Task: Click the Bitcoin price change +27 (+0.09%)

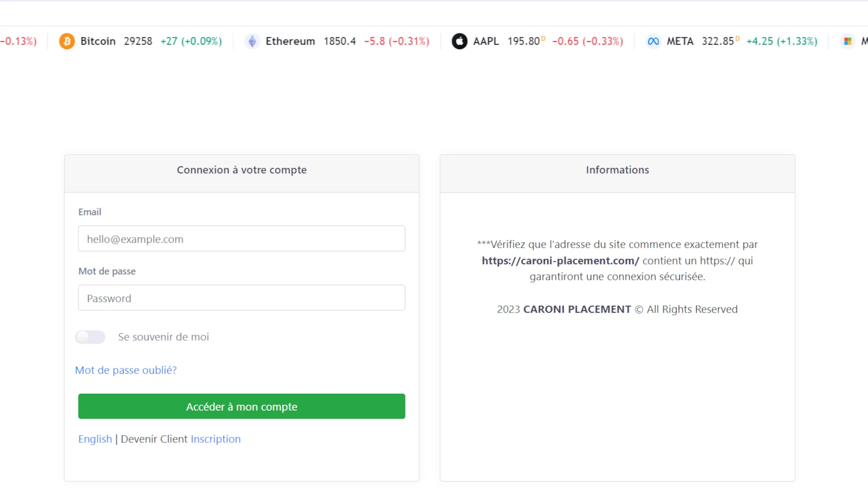Action: click(191, 41)
